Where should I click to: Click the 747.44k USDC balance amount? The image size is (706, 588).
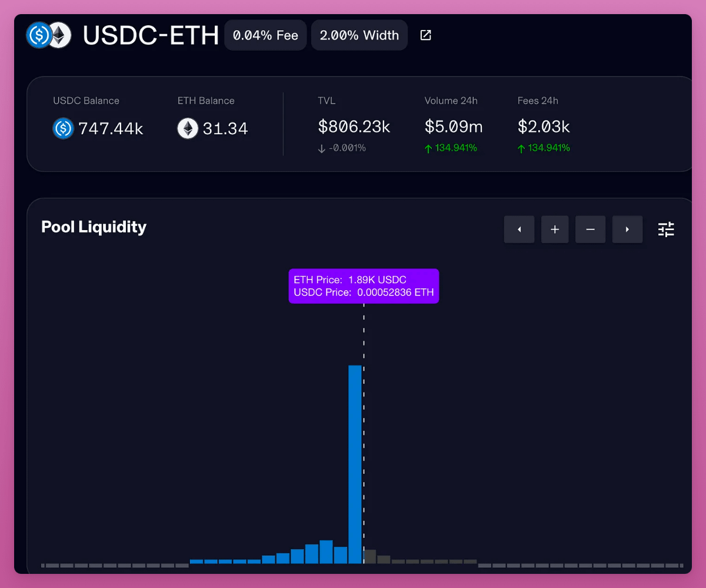point(111,128)
